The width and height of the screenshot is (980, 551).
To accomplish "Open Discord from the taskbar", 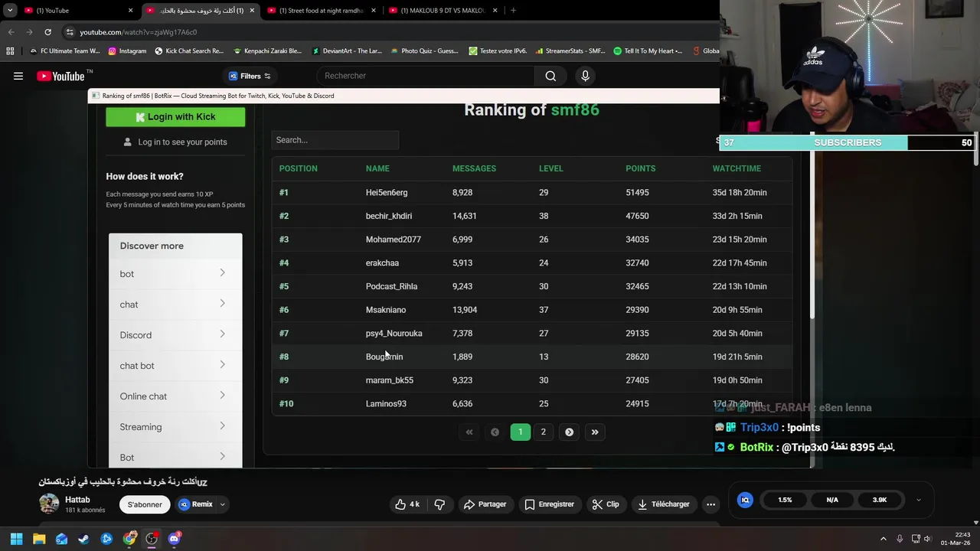I will click(174, 539).
